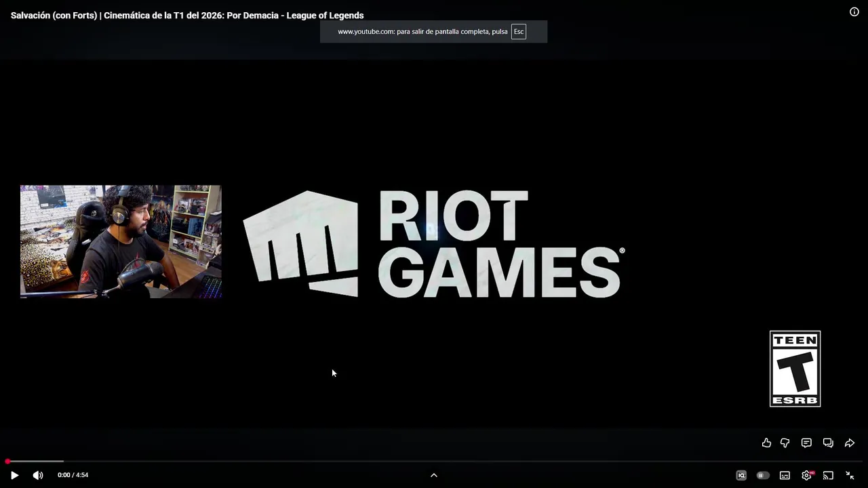Mute the video volume
This screenshot has height=488, width=868.
point(38,475)
